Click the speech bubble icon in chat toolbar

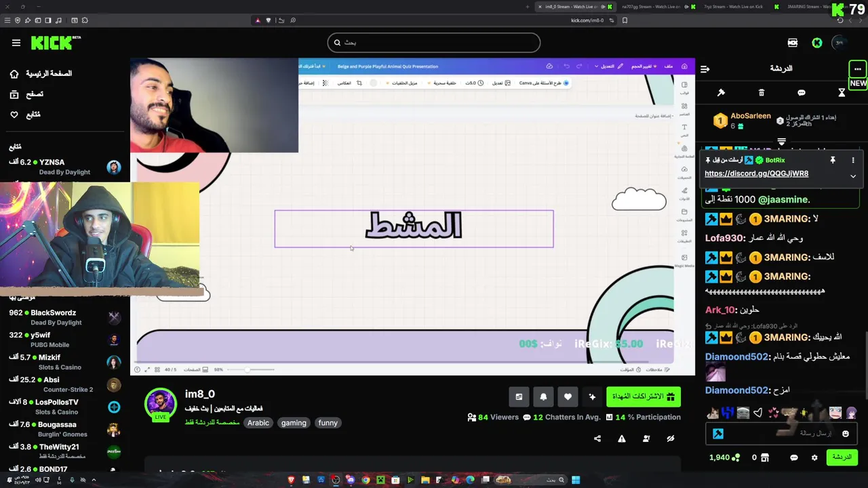(802, 92)
